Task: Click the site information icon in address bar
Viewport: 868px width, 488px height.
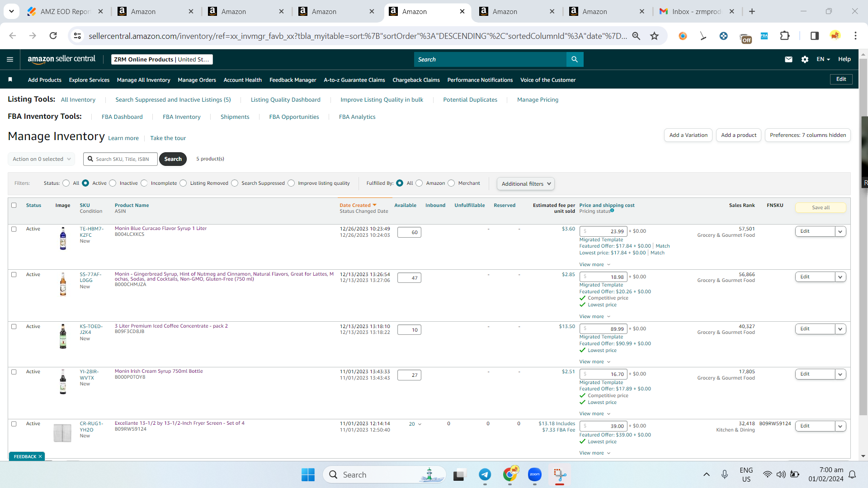Action: coord(77,36)
